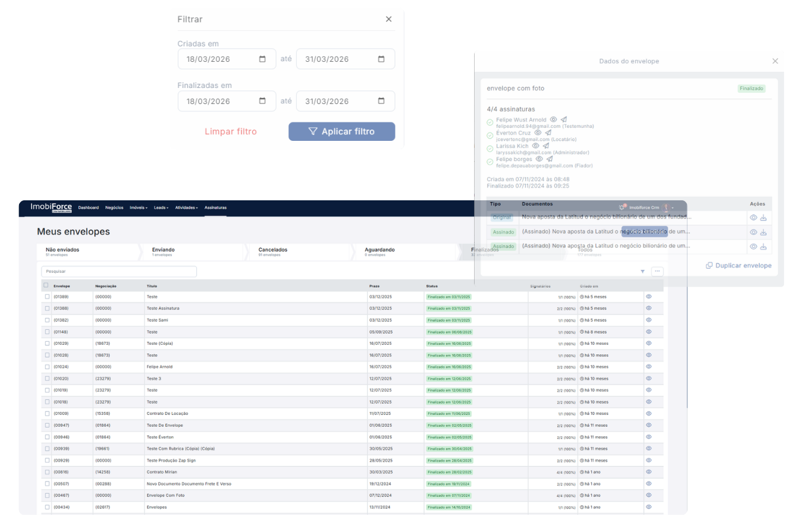Resend signature request to Felipe Wust Arnold
The image size is (803, 532).
(x=563, y=119)
